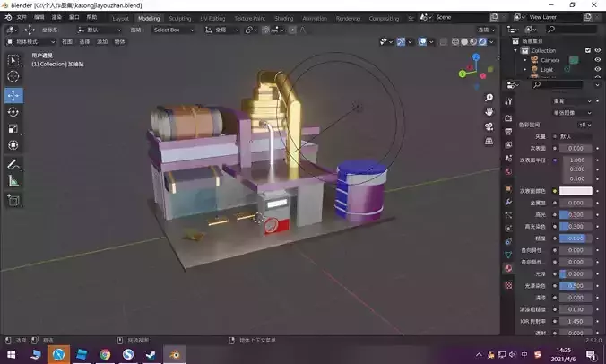This screenshot has width=606, height=364.
Task: Collapse the Collection tree arrow
Action: (515, 50)
